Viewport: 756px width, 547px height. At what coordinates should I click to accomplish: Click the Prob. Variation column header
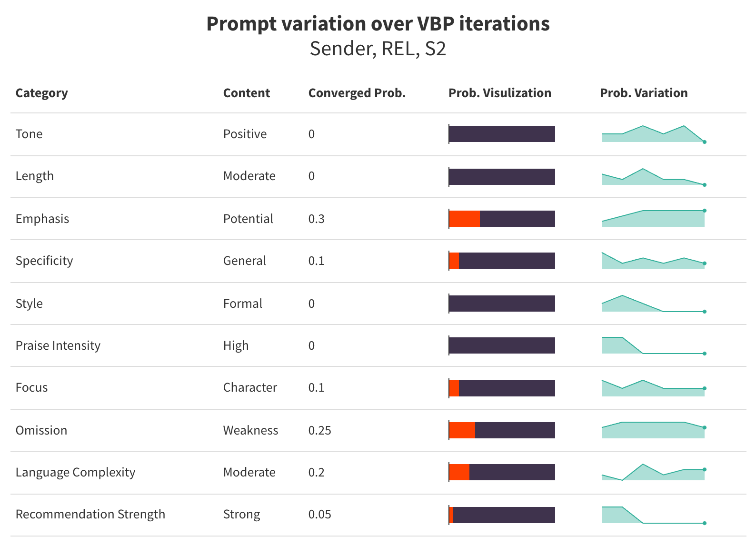pos(643,93)
